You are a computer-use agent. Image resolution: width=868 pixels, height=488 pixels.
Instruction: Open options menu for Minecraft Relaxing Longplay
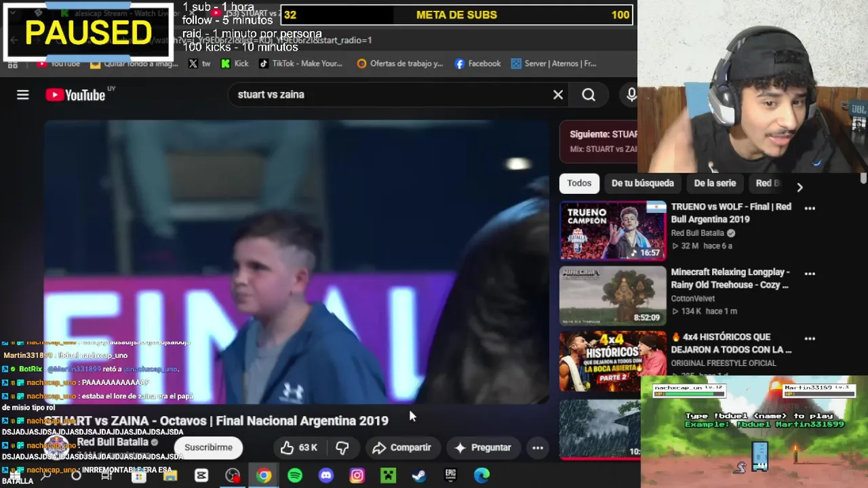(x=810, y=274)
